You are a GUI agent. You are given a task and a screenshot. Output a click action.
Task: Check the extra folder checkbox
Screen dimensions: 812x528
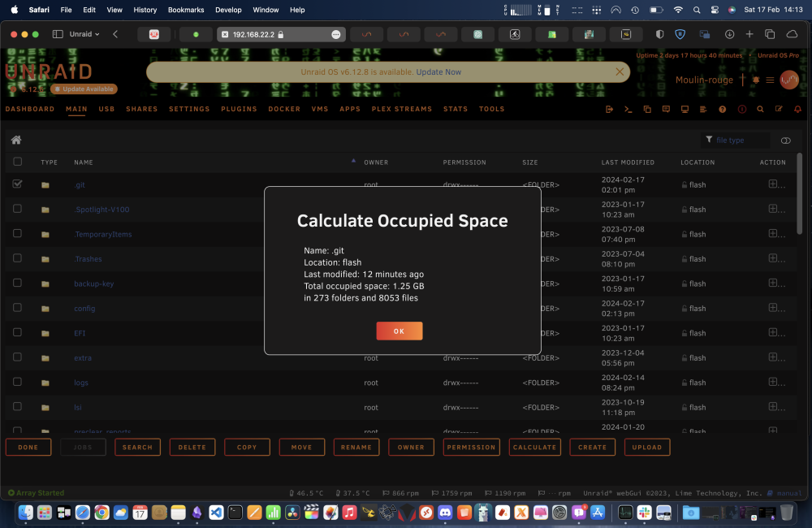coord(18,357)
